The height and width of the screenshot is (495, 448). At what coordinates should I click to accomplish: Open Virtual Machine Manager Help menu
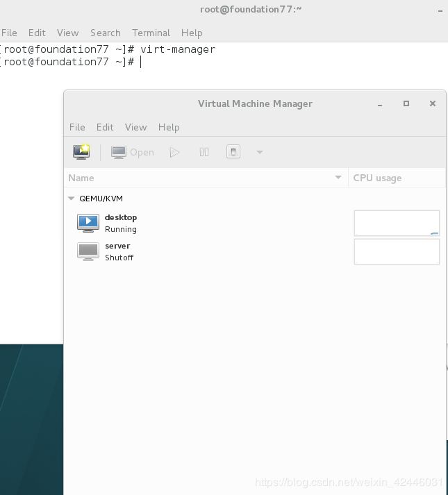[169, 127]
